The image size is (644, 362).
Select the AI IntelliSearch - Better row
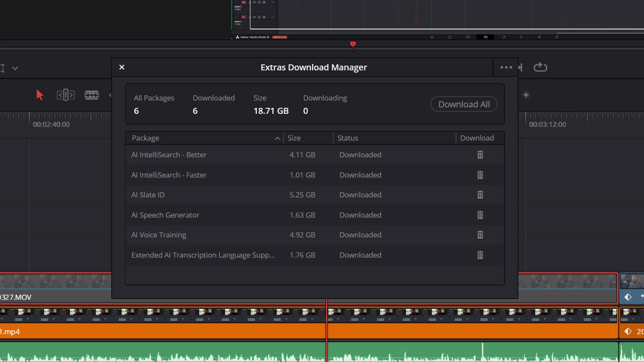[315, 155]
